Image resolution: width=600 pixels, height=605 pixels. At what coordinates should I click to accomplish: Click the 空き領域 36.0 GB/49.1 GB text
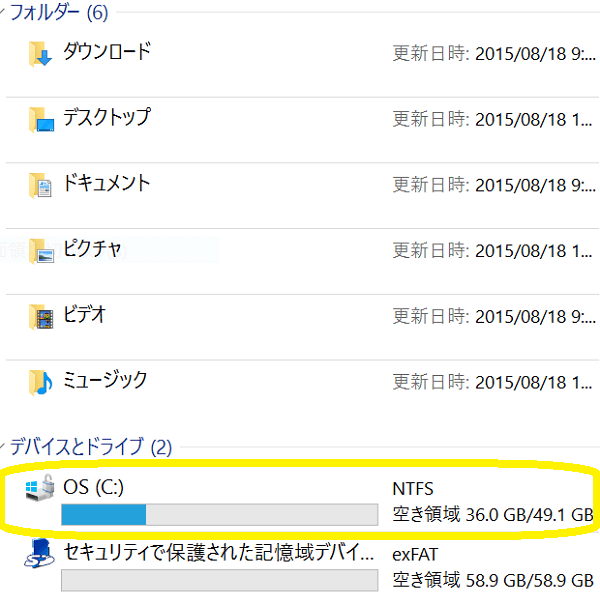[493, 514]
